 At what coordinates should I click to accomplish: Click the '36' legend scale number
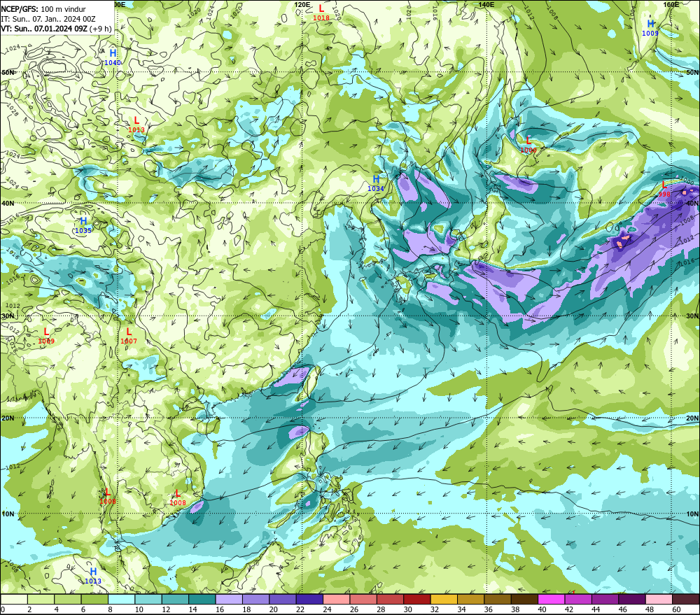489,609
